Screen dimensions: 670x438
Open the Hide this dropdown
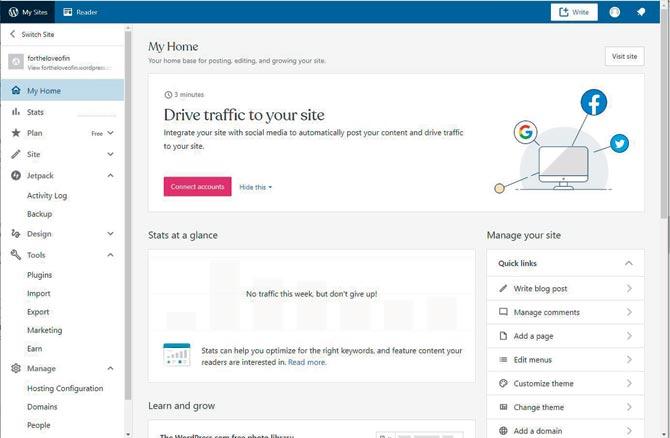point(256,187)
